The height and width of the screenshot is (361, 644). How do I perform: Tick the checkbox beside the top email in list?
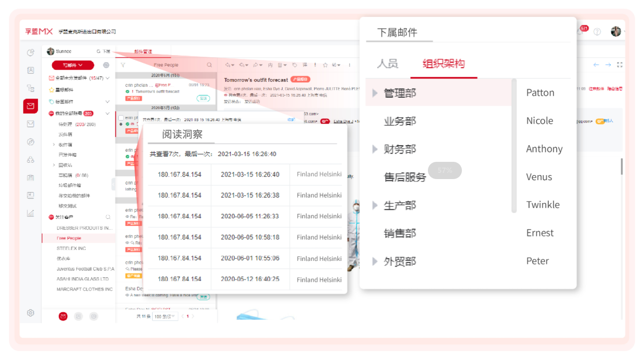pyautogui.click(x=121, y=117)
